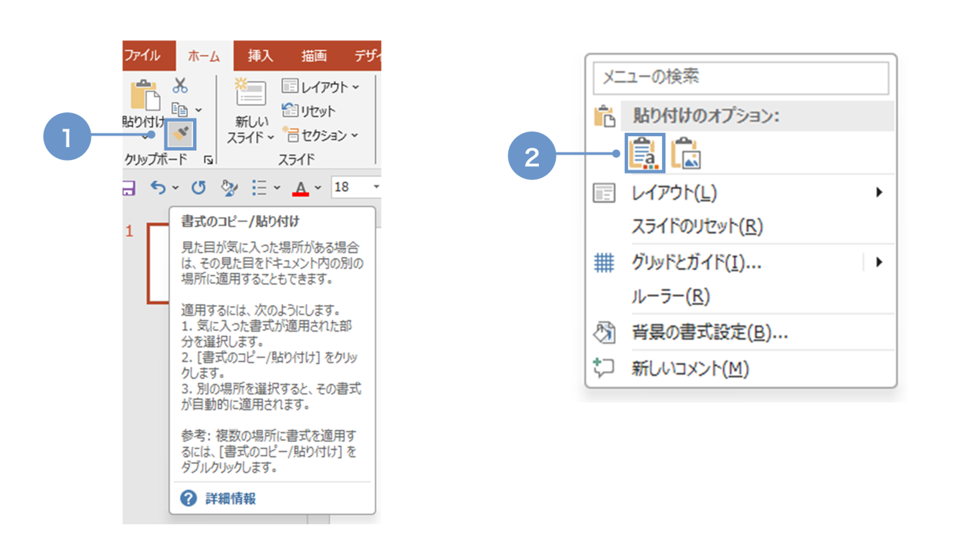
Task: Expand the 新しいスライド dropdown
Action: [271, 138]
